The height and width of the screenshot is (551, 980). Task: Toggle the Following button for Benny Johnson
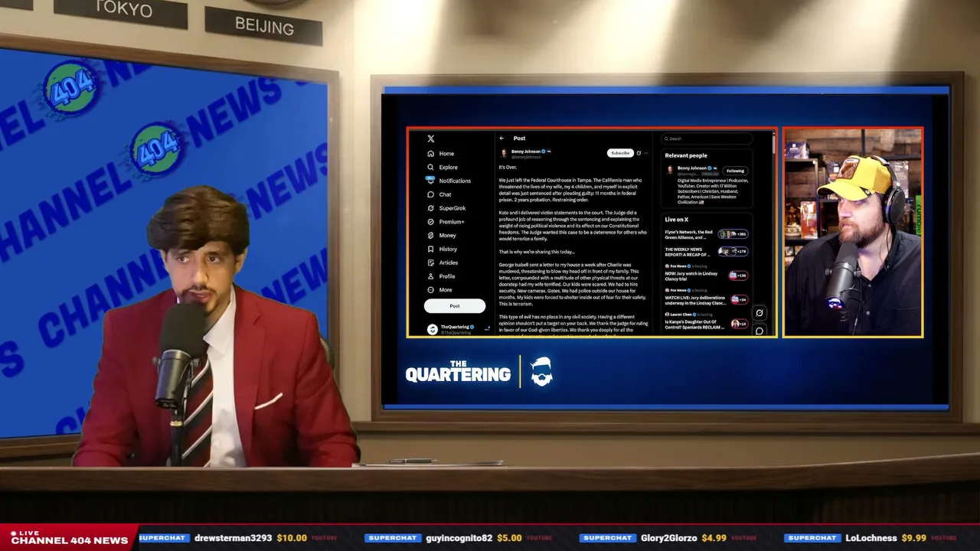tap(735, 171)
